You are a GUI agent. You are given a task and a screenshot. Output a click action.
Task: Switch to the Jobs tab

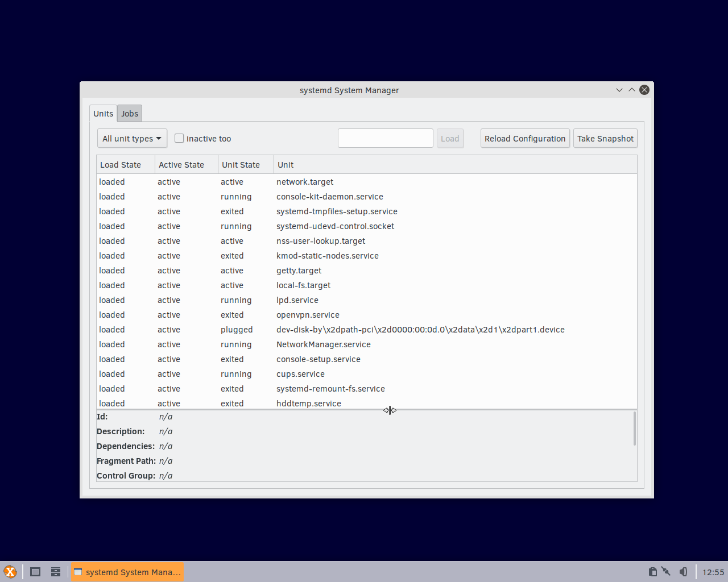130,113
